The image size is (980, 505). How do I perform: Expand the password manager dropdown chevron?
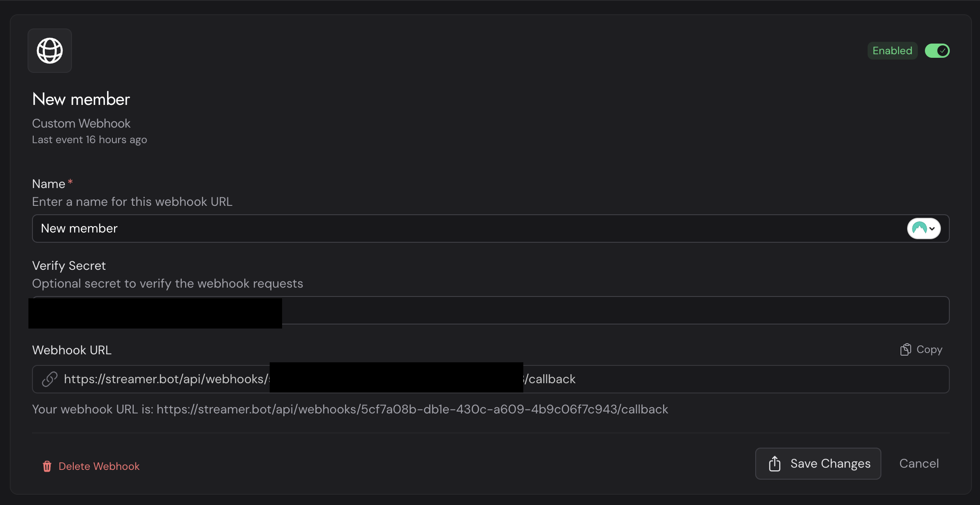tap(932, 229)
